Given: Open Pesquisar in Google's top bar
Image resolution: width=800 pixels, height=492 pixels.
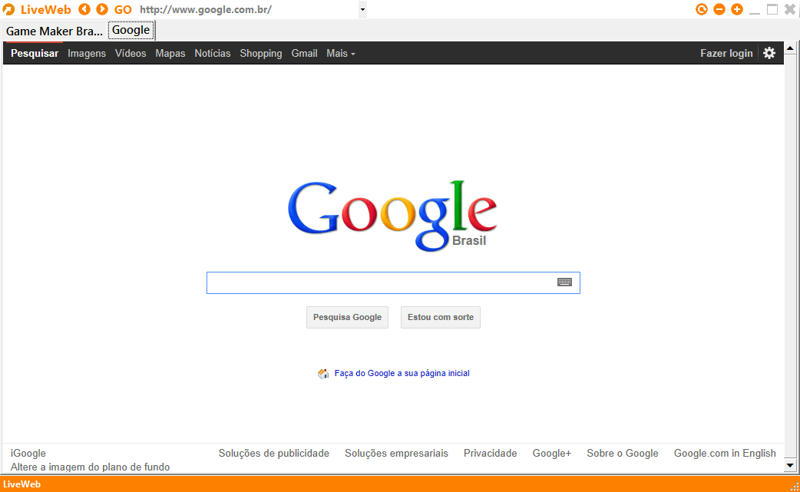Looking at the screenshot, I should click(x=35, y=53).
